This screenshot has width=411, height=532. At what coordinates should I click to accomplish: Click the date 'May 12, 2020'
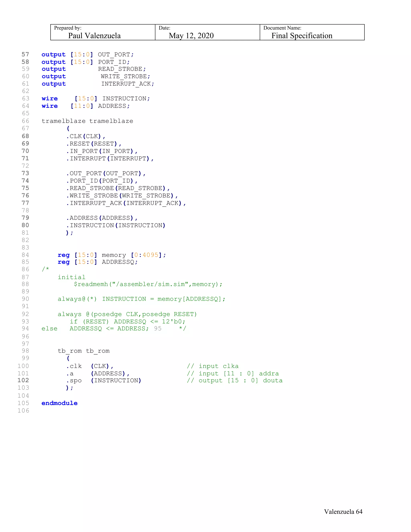[x=191, y=36]
